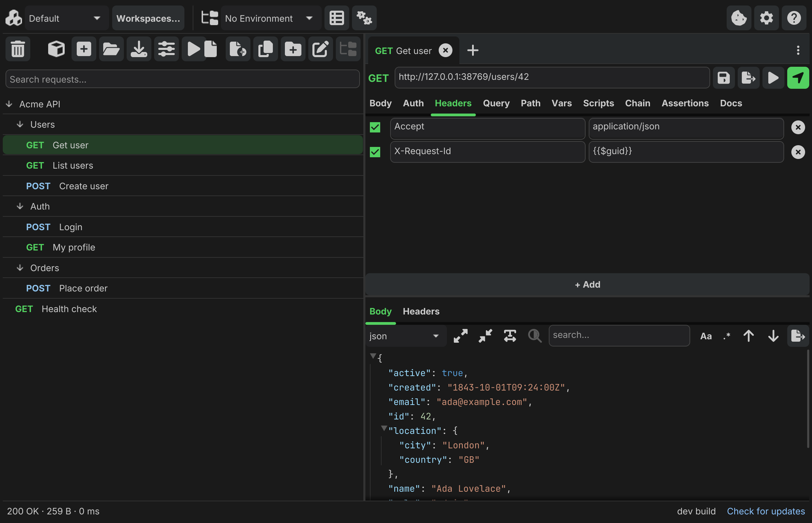This screenshot has height=523, width=812.
Task: Click the trash delete icon in sidebar toolbar
Action: click(x=18, y=49)
